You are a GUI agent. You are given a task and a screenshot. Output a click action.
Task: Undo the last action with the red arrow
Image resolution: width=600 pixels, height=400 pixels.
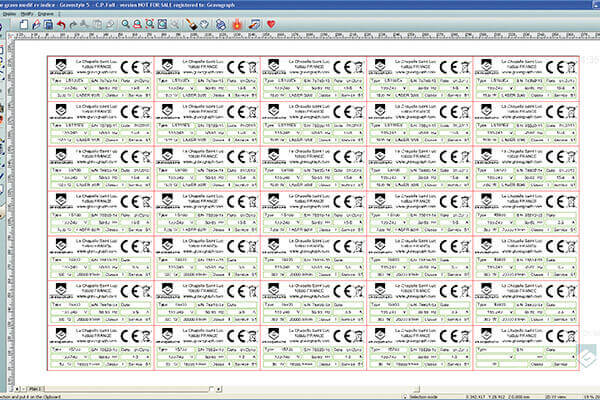click(61, 24)
